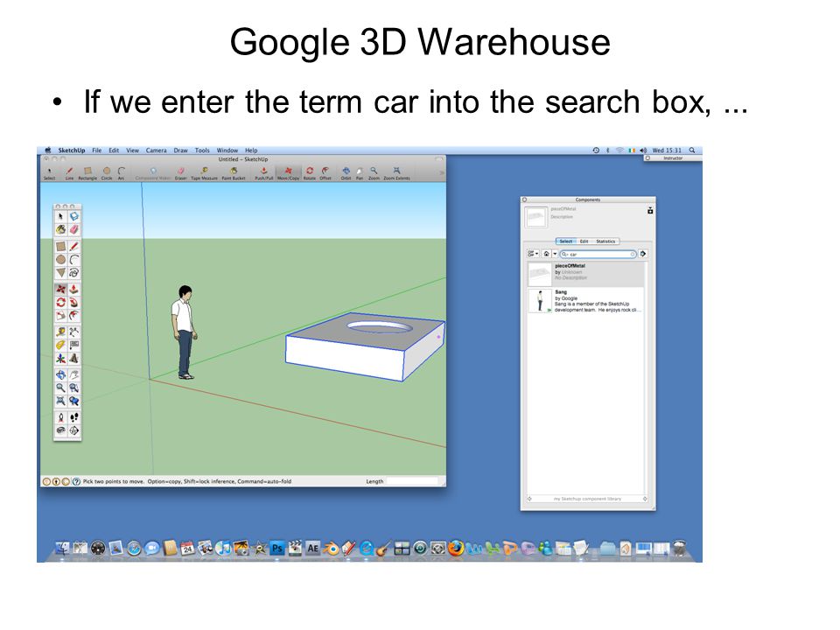Click the question mark help icon in status bar
This screenshot has height=630, width=840.
tap(76, 481)
